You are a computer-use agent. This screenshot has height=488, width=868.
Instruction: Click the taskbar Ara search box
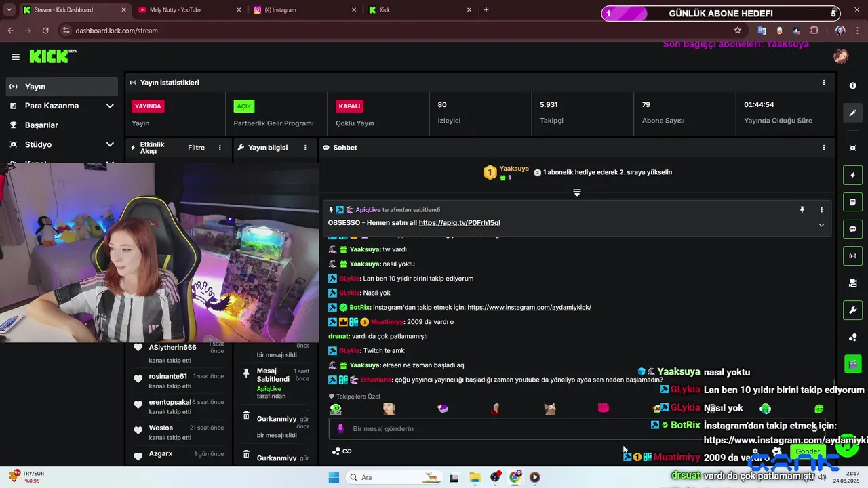point(395,478)
